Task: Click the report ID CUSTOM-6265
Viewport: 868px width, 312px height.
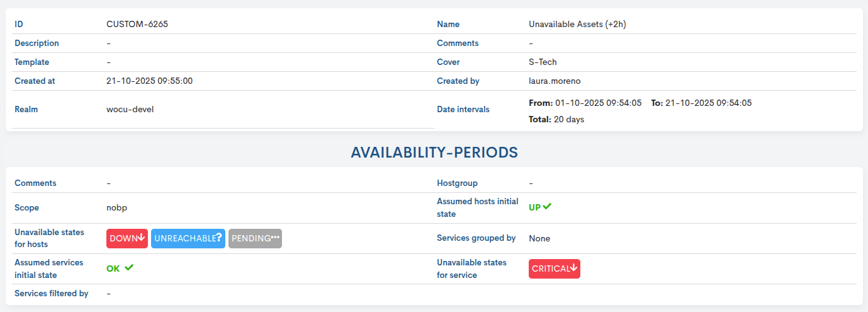Action: pos(137,24)
